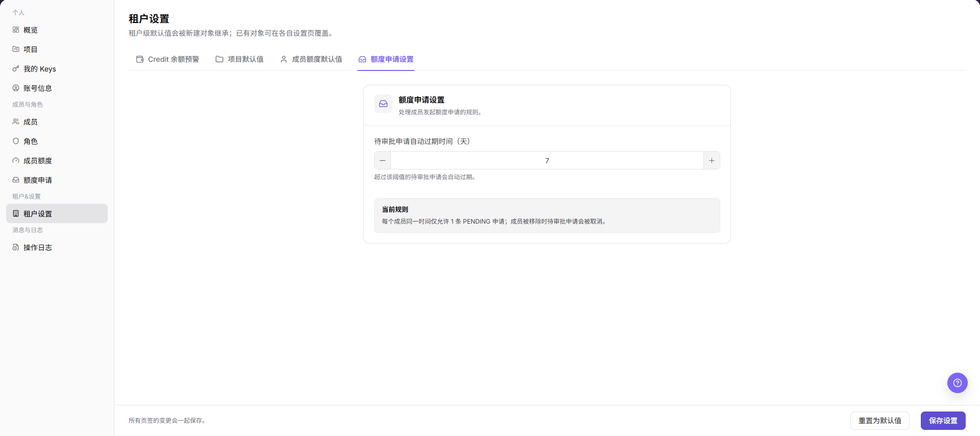Click the people icon beside 成员

16,122
